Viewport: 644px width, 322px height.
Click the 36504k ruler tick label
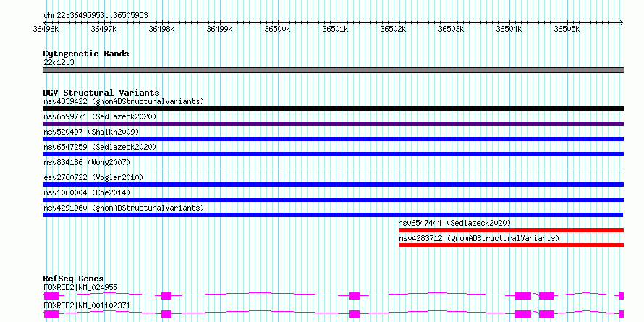tap(509, 29)
